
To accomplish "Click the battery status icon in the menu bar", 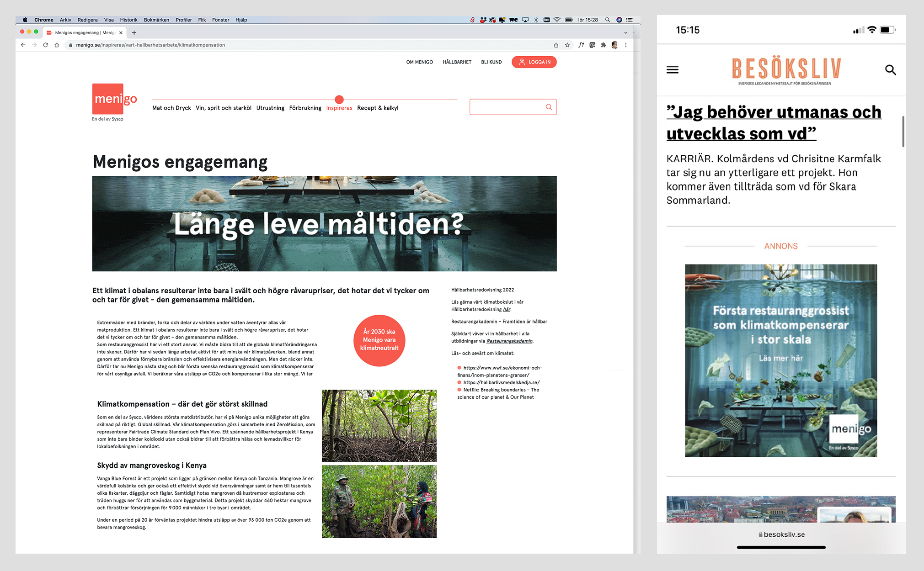I will click(569, 20).
